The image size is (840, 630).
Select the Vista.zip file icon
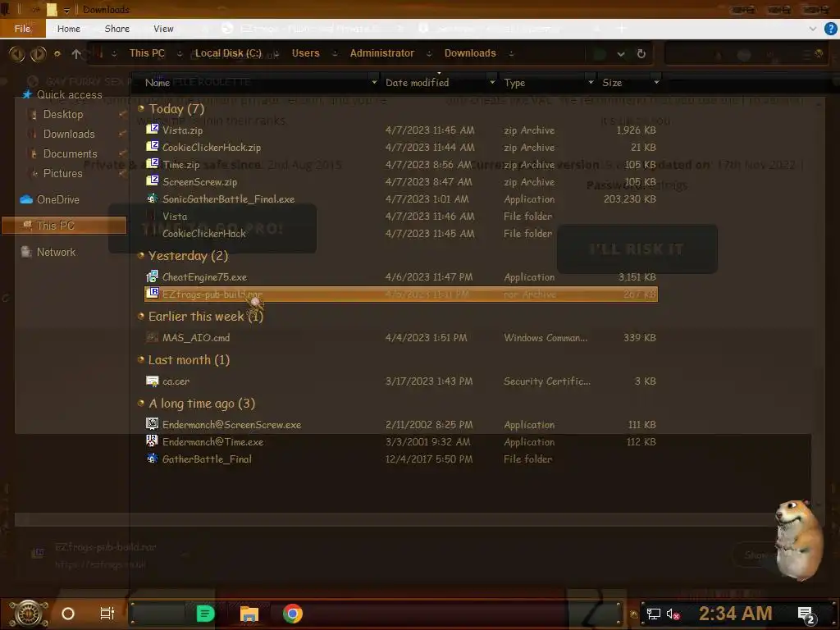[152, 129]
